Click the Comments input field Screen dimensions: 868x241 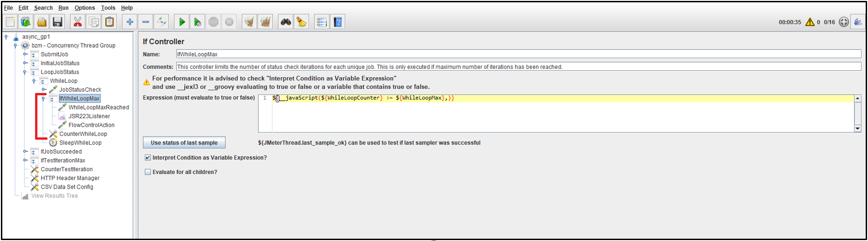point(518,67)
